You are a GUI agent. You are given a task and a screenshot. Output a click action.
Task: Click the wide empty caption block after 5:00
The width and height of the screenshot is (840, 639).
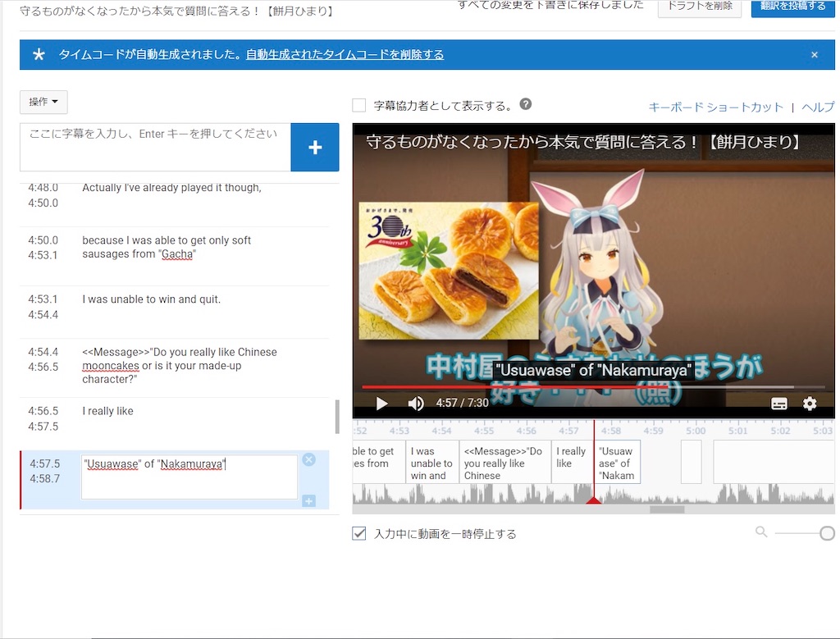pos(774,462)
